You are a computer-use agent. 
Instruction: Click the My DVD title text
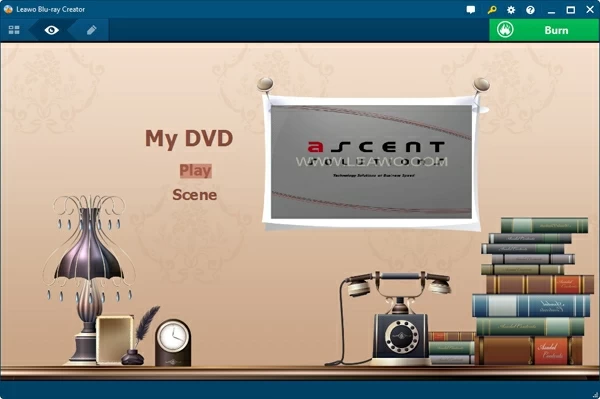189,138
